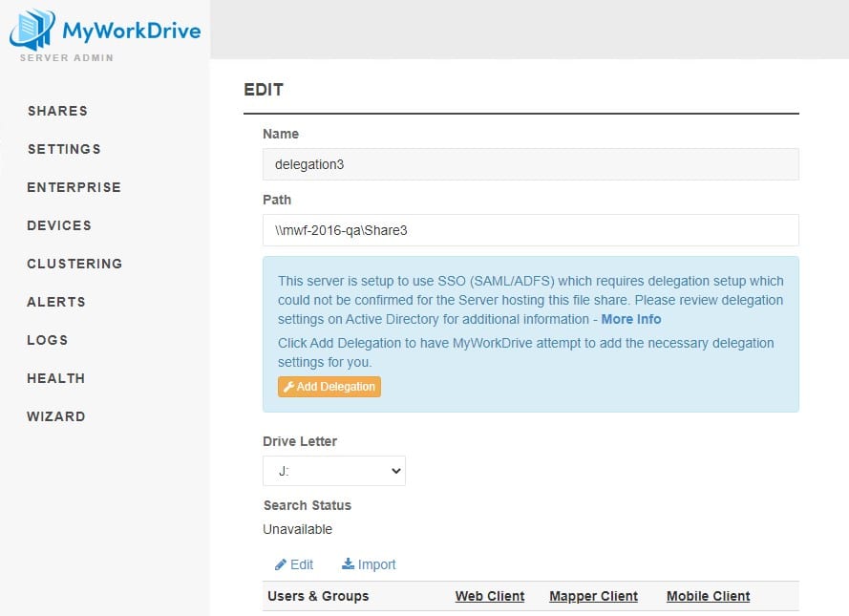Navigate to the Devices page
Image resolution: width=849 pixels, height=616 pixels.
59,225
